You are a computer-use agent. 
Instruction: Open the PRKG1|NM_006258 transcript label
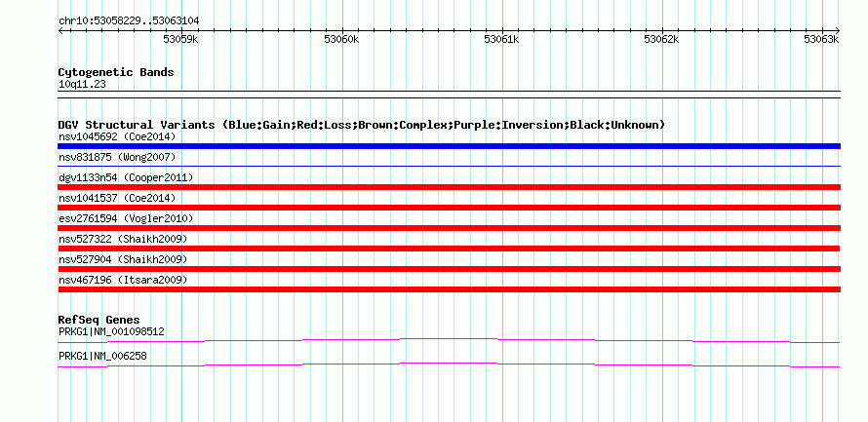tap(102, 356)
